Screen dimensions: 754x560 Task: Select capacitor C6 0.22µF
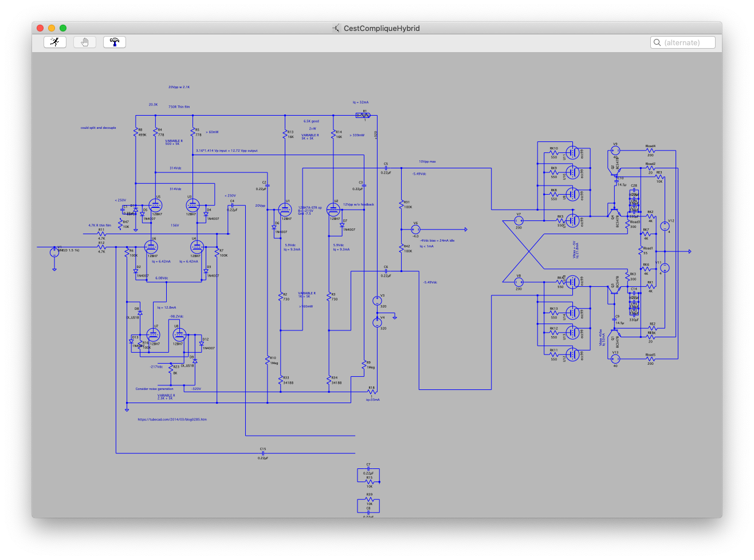[x=386, y=271]
